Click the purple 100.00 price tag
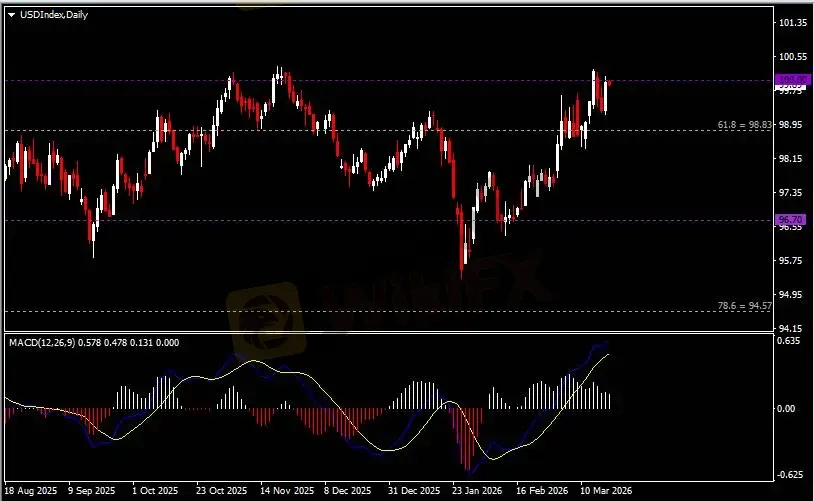The width and height of the screenshot is (814, 501). pyautogui.click(x=790, y=81)
